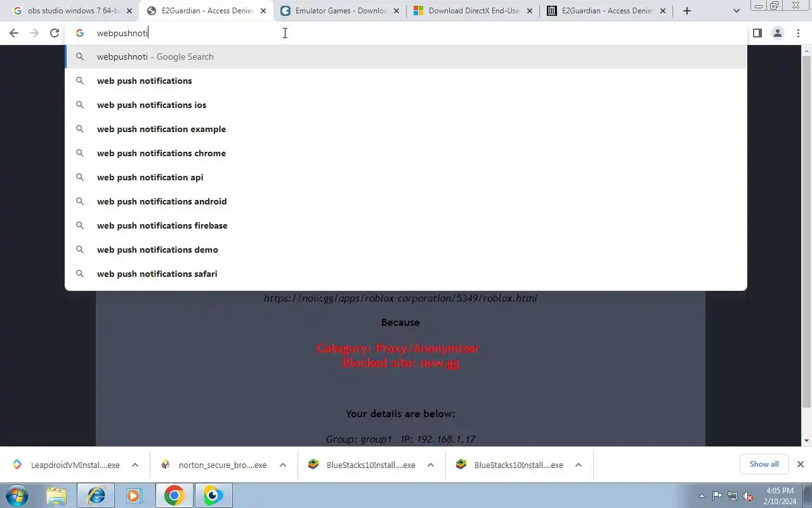Go forward to the next page

point(34,33)
